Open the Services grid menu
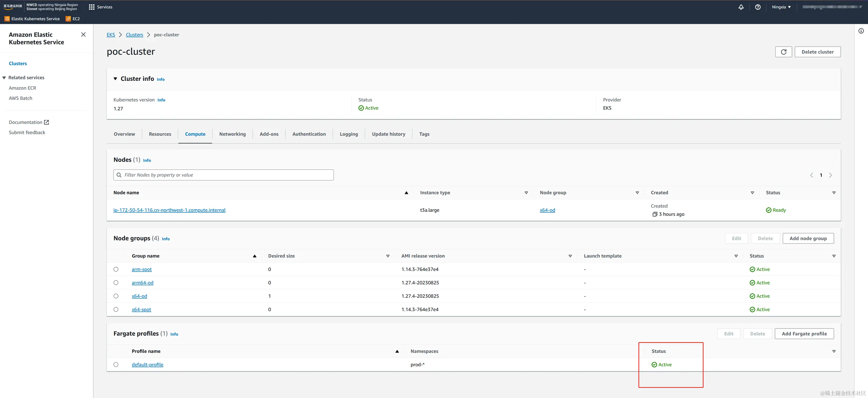Viewport: 868px width, 398px height. [100, 7]
